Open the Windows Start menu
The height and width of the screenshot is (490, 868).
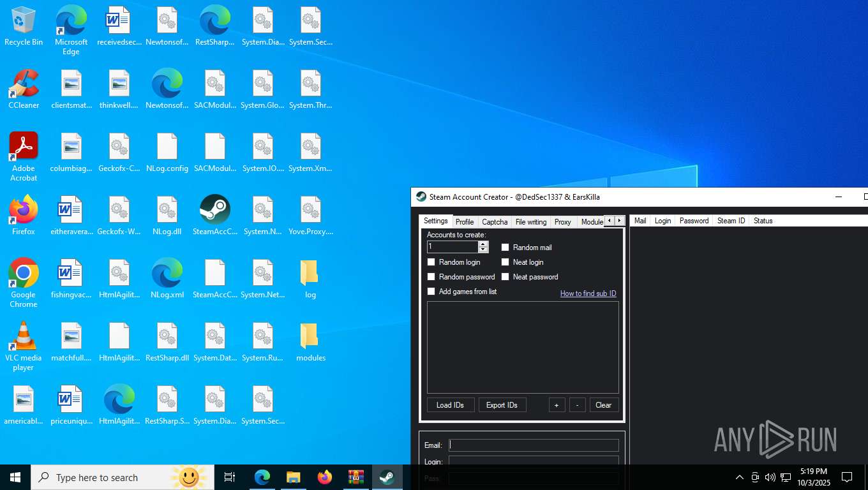(15, 477)
